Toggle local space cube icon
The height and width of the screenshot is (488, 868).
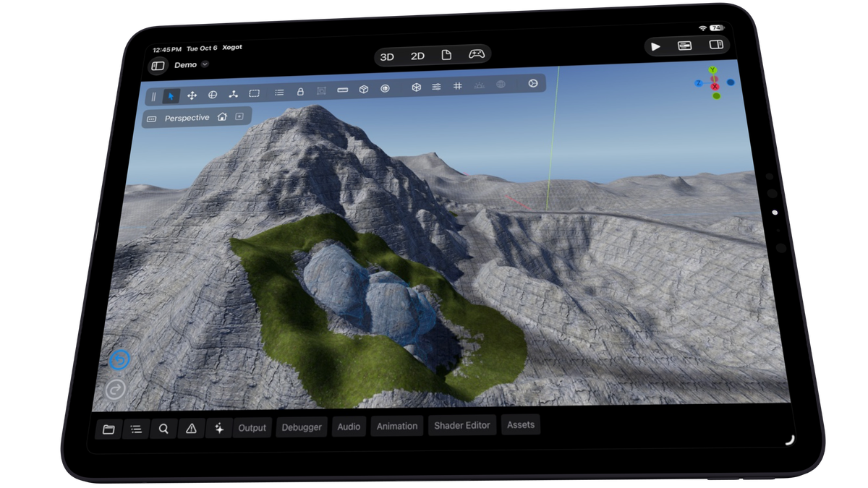[364, 89]
